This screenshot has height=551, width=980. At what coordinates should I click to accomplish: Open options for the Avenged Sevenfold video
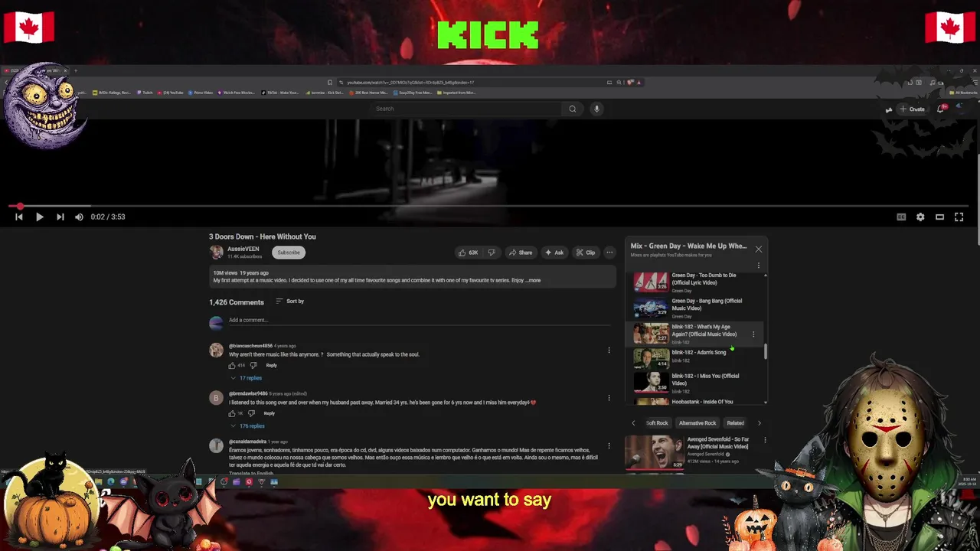(x=765, y=440)
